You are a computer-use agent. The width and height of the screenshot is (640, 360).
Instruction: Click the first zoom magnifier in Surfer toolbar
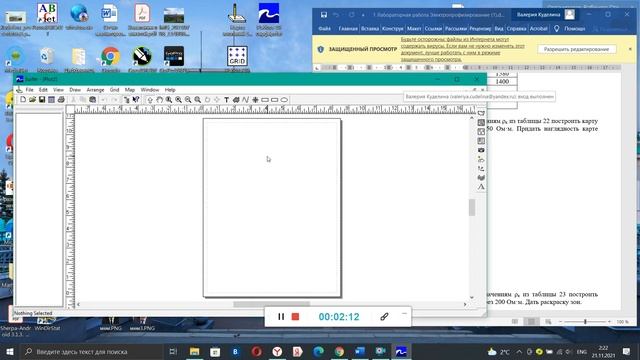click(x=169, y=100)
